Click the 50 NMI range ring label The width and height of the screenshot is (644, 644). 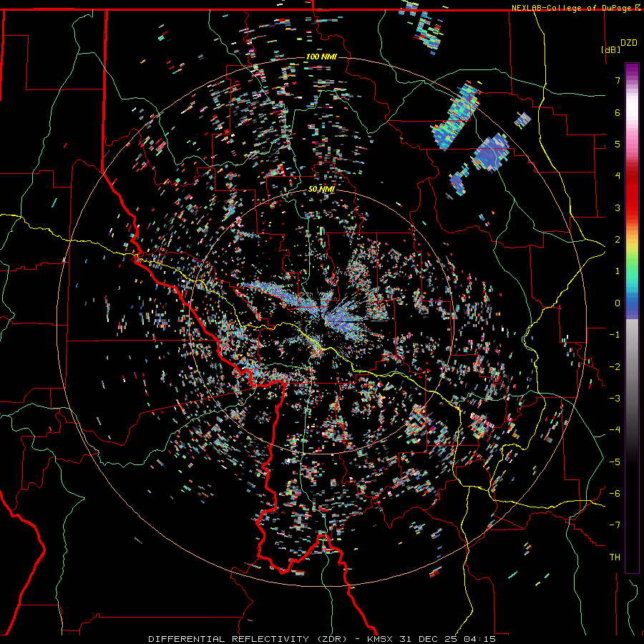click(321, 190)
